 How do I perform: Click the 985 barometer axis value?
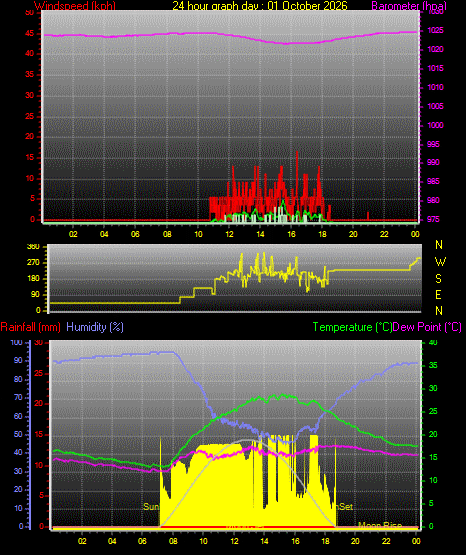434,182
